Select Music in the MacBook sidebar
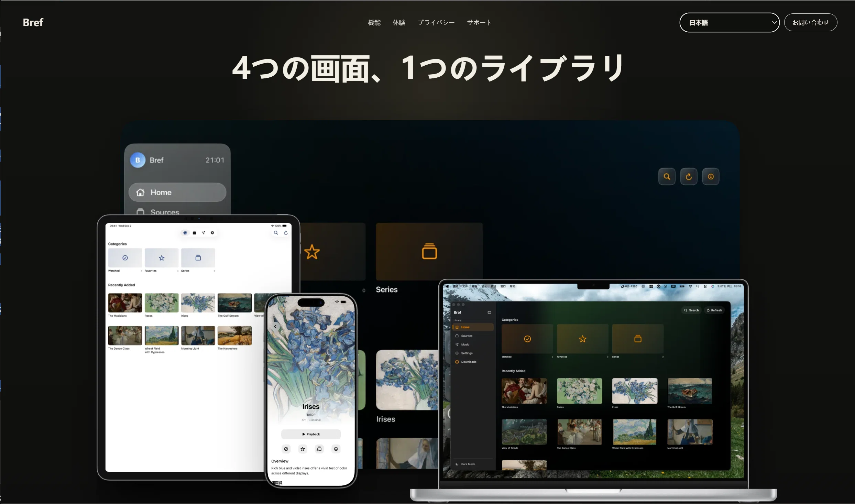 pyautogui.click(x=473, y=344)
